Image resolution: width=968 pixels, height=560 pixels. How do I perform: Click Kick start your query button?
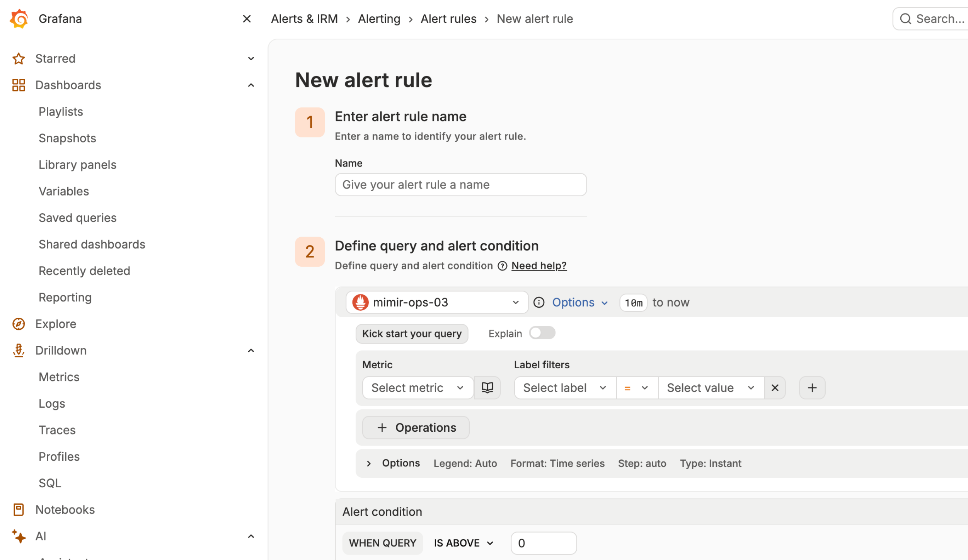[x=412, y=333]
